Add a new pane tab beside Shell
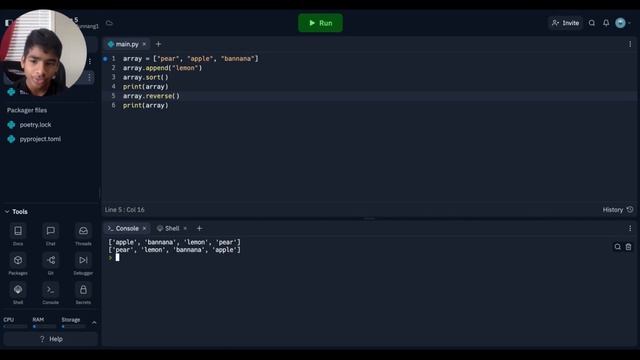The height and width of the screenshot is (360, 640). (x=199, y=229)
